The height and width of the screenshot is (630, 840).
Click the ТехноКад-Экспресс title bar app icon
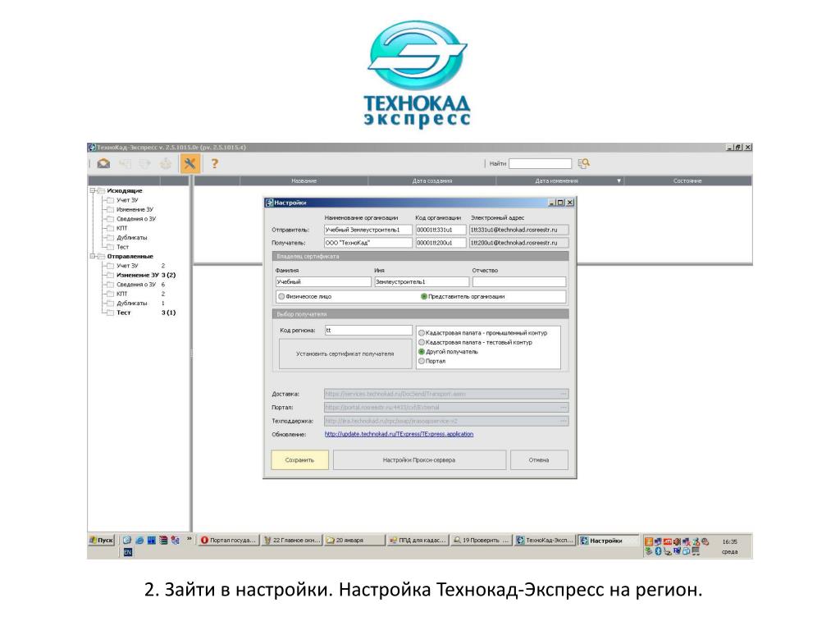[92, 148]
